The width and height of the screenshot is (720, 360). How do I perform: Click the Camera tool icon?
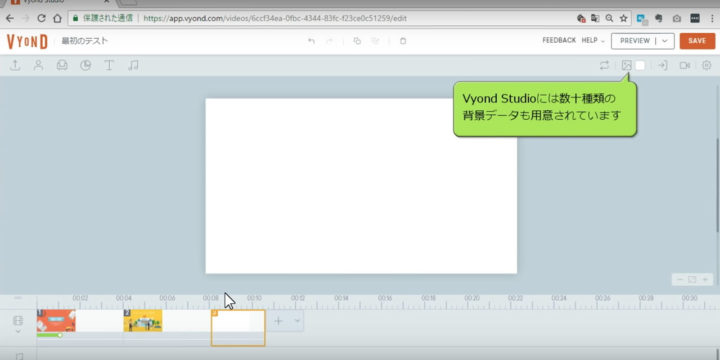685,65
